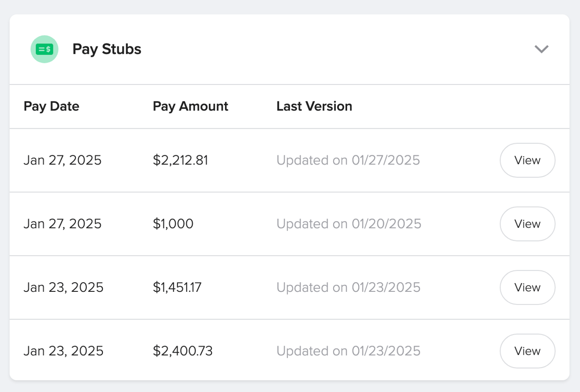
Task: View the Jan 27 pay stub for $2,212.81
Action: [x=527, y=160]
